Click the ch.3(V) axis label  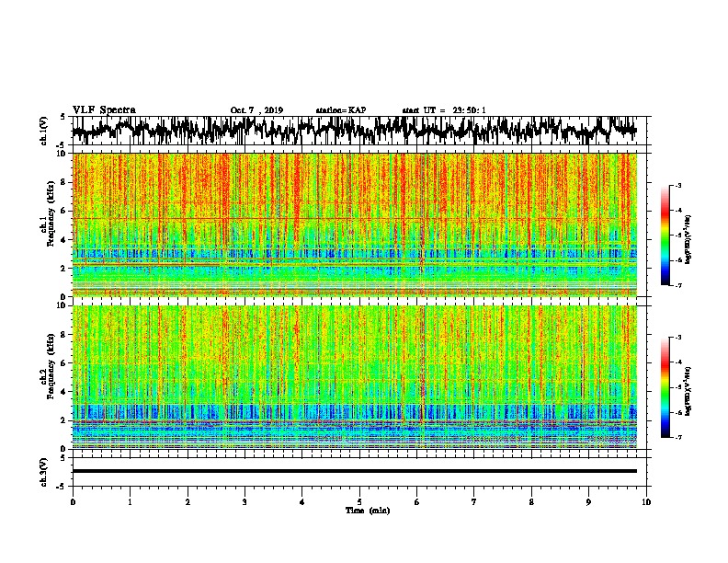(44, 473)
